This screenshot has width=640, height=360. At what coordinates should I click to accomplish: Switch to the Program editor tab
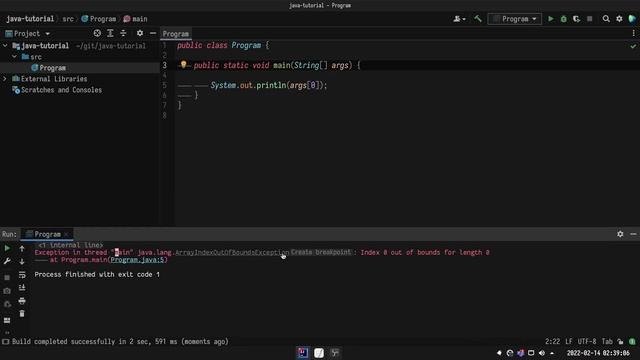(176, 34)
